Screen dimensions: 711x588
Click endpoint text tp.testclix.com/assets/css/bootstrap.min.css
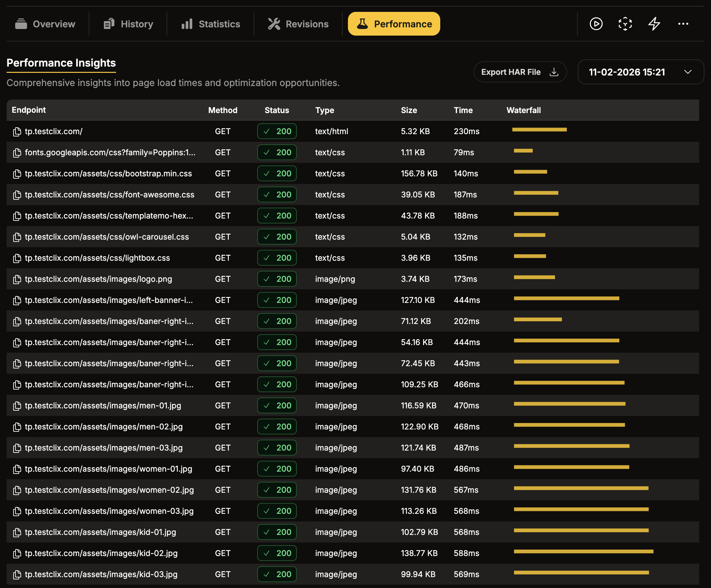coord(108,174)
